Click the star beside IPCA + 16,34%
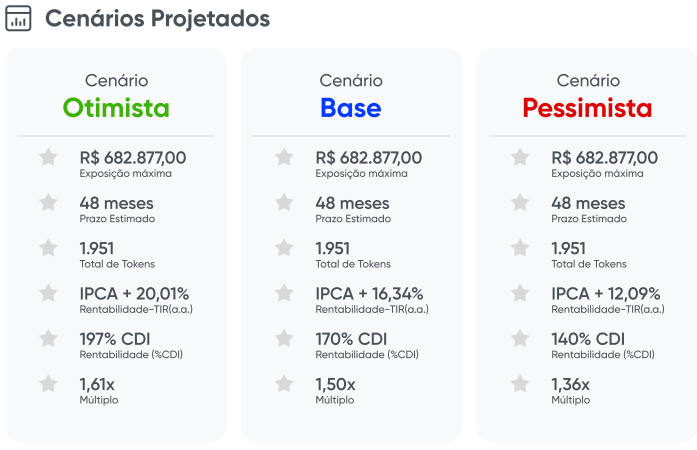 tap(284, 293)
